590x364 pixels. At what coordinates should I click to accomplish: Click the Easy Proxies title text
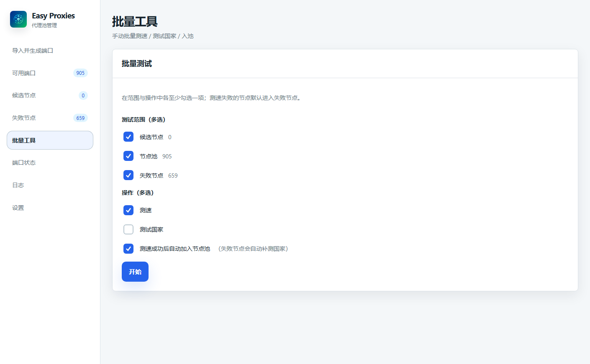click(53, 16)
